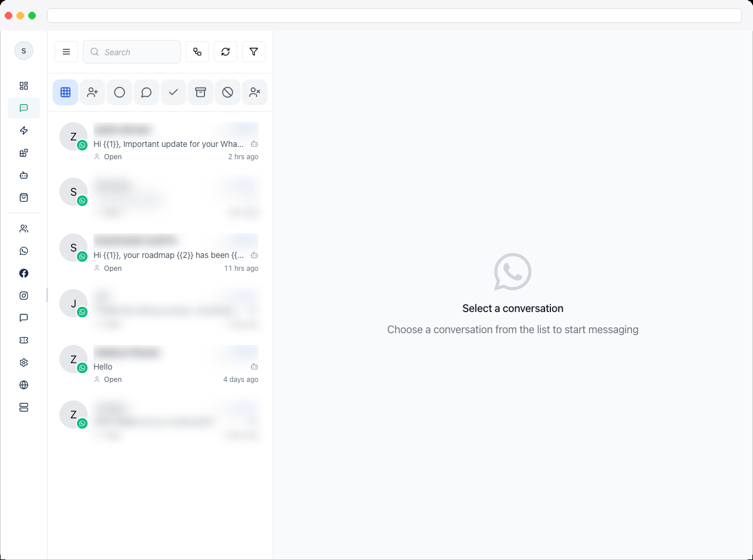Open the funnel filter options
The width and height of the screenshot is (753, 560).
tap(254, 52)
